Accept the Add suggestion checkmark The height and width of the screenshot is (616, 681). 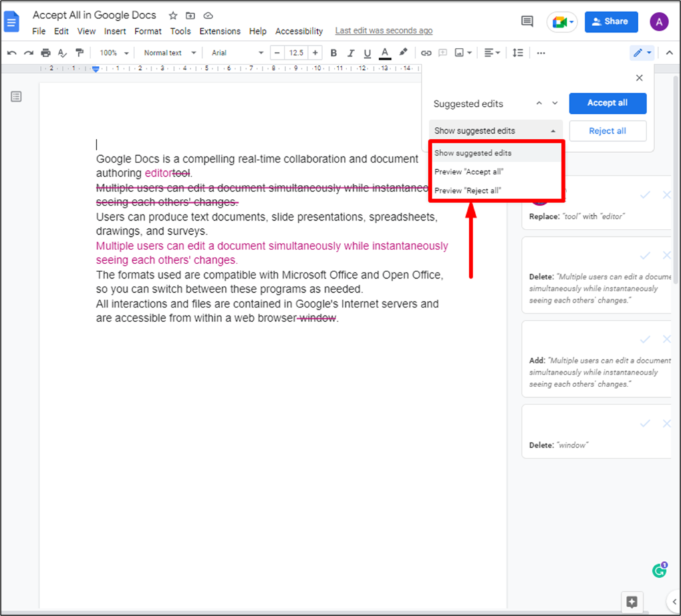pyautogui.click(x=645, y=339)
